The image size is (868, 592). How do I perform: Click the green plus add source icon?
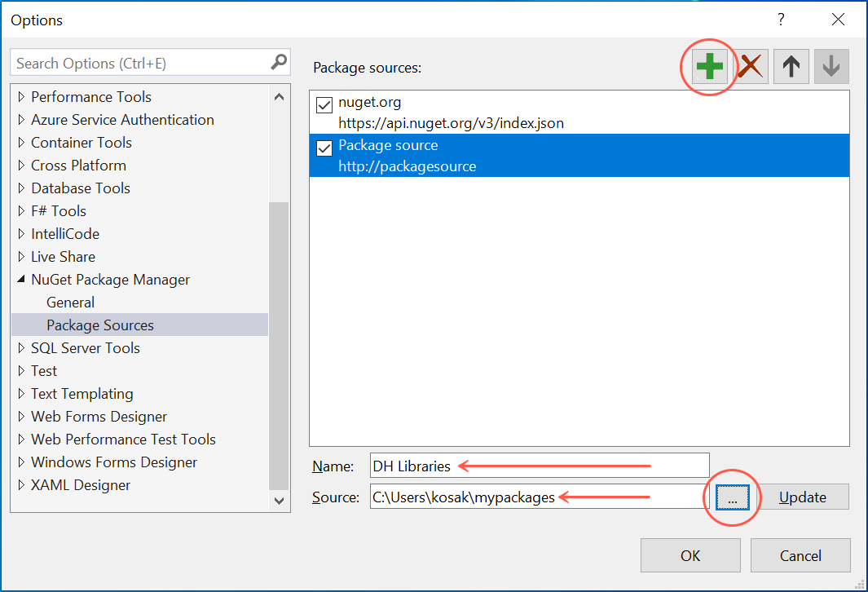tap(709, 67)
